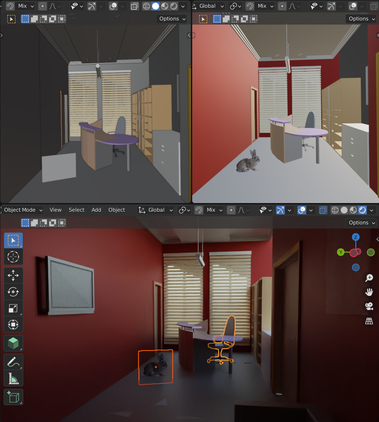Select the Select Box tool in the left toolbar
This screenshot has height=422, width=379.
click(x=13, y=240)
